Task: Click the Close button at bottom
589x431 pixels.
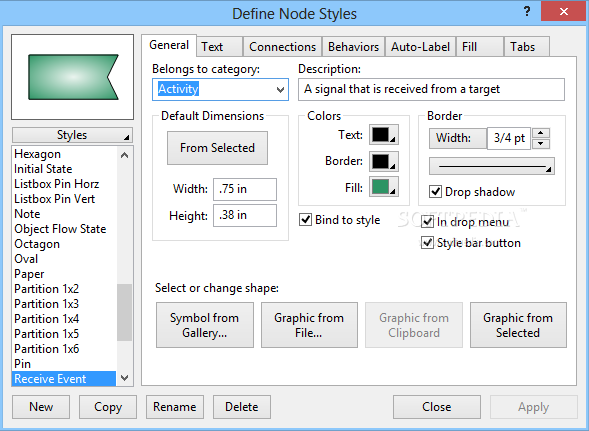Action: [x=436, y=407]
